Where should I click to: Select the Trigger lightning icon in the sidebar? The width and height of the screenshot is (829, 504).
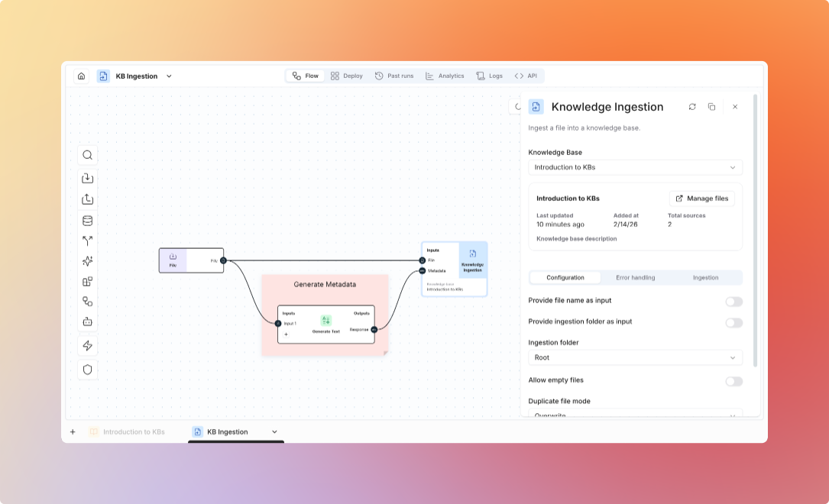87,345
